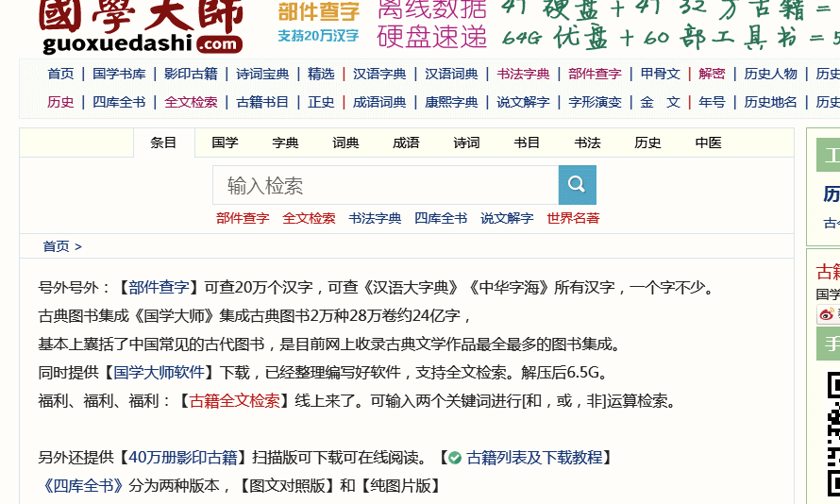Open the 部件查字 orange banner

click(319, 11)
